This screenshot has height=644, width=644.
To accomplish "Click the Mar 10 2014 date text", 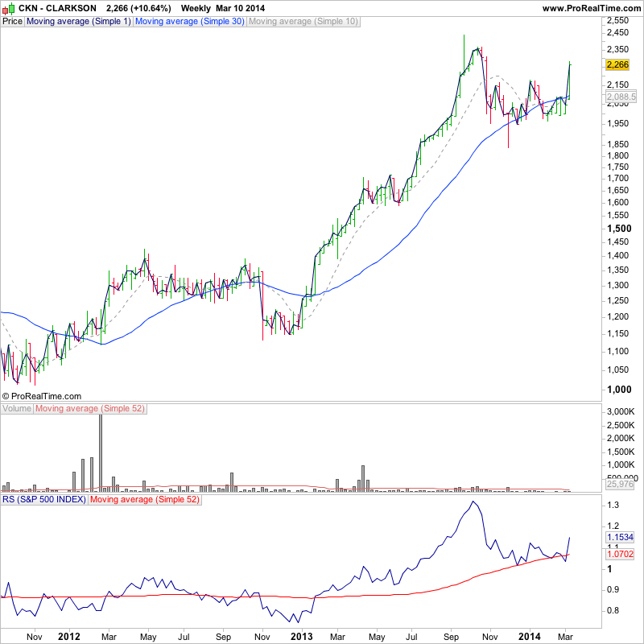I will pos(240,8).
